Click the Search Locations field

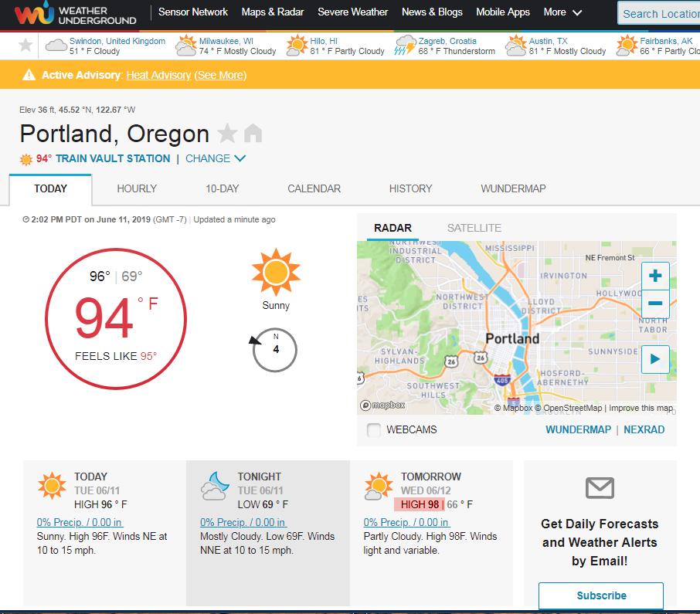659,13
